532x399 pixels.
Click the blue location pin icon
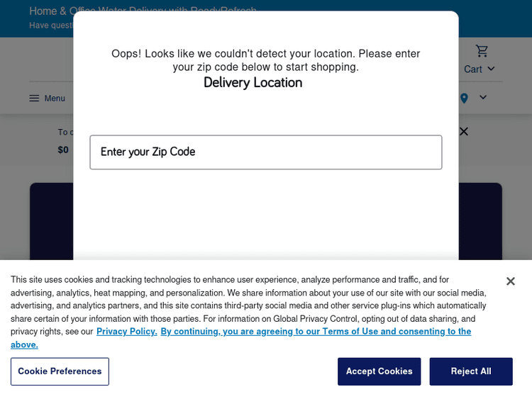464,99
